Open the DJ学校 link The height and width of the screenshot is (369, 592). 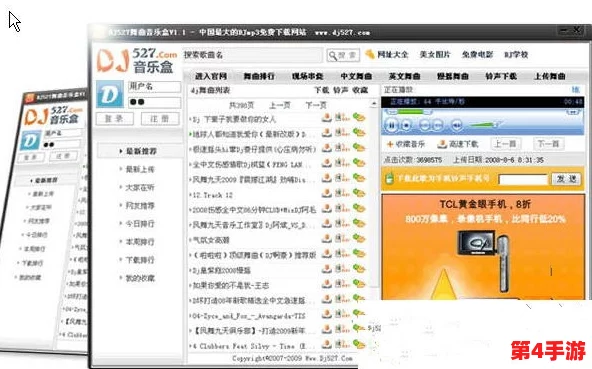[516, 55]
